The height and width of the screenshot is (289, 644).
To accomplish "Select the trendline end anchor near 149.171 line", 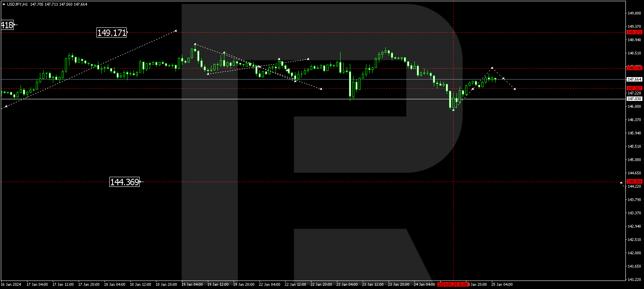I will coord(176,31).
